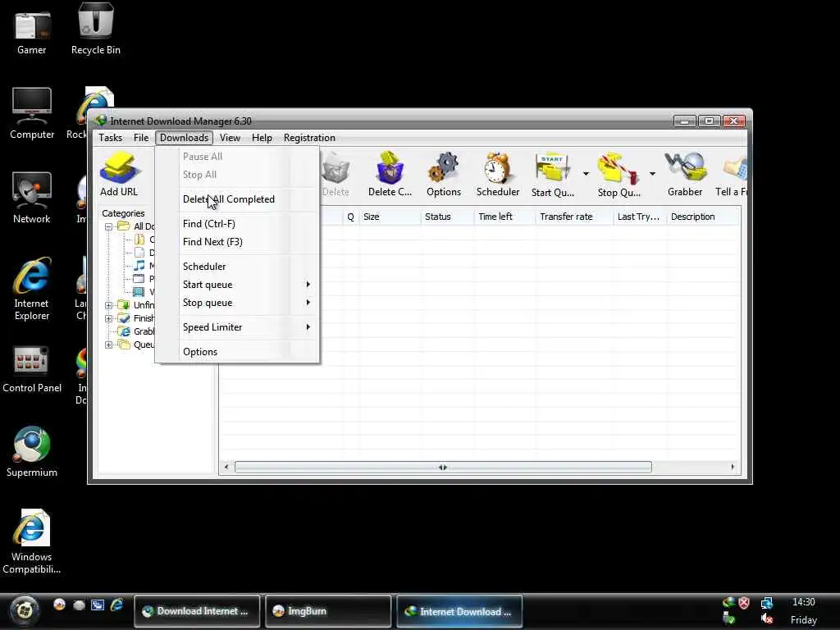
Task: Open the Stop Queue dropdown arrow
Action: pos(652,174)
